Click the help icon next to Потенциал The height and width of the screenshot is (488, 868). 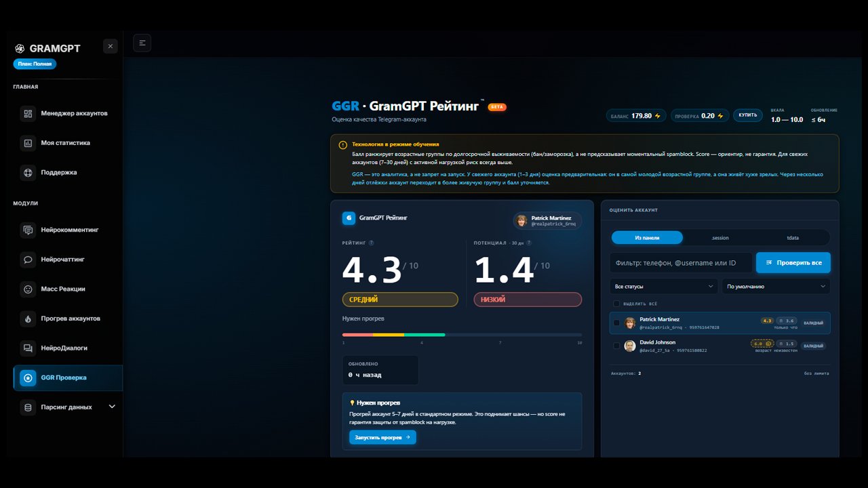[x=529, y=243]
